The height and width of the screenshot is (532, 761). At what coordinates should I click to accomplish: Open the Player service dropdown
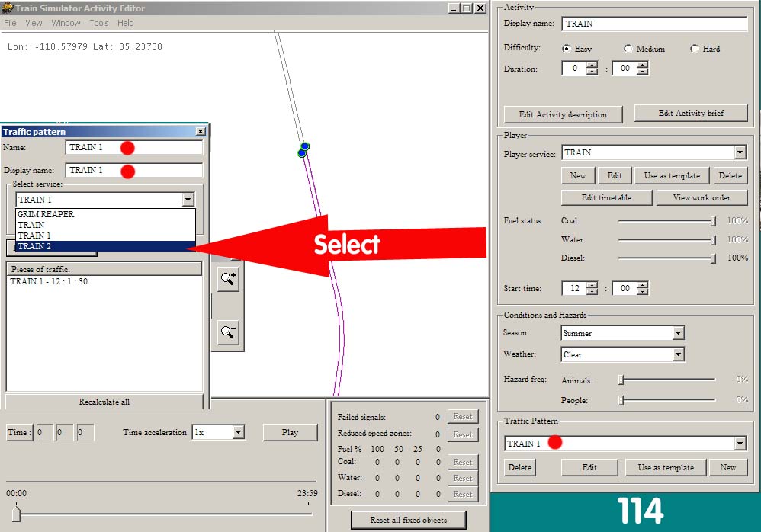point(740,152)
